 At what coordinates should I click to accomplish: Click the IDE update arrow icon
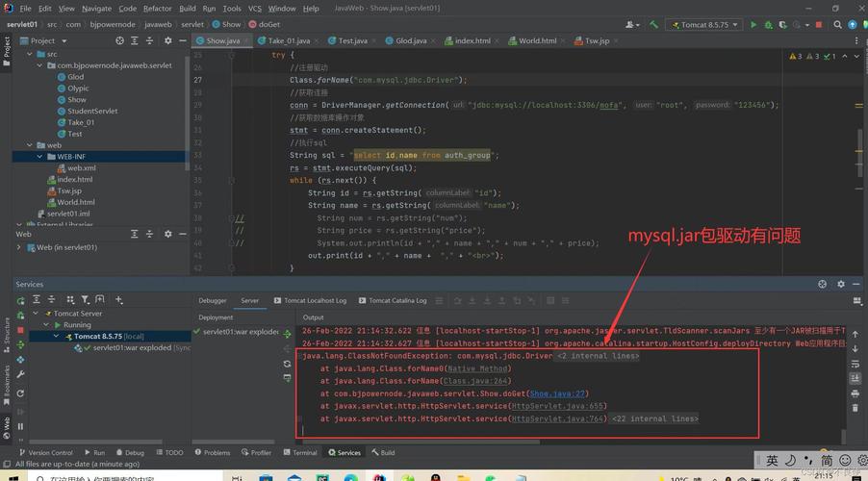(x=852, y=24)
